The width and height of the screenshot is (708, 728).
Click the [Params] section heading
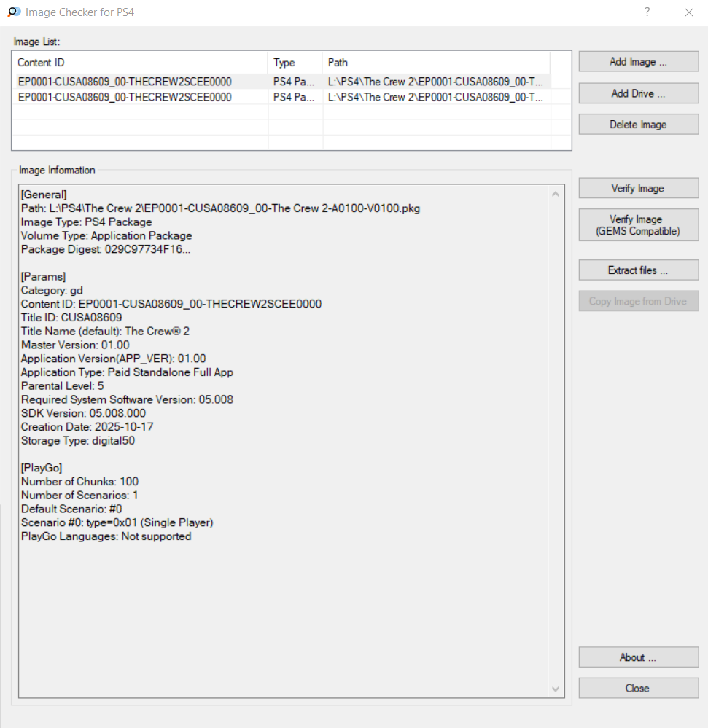[x=43, y=277]
